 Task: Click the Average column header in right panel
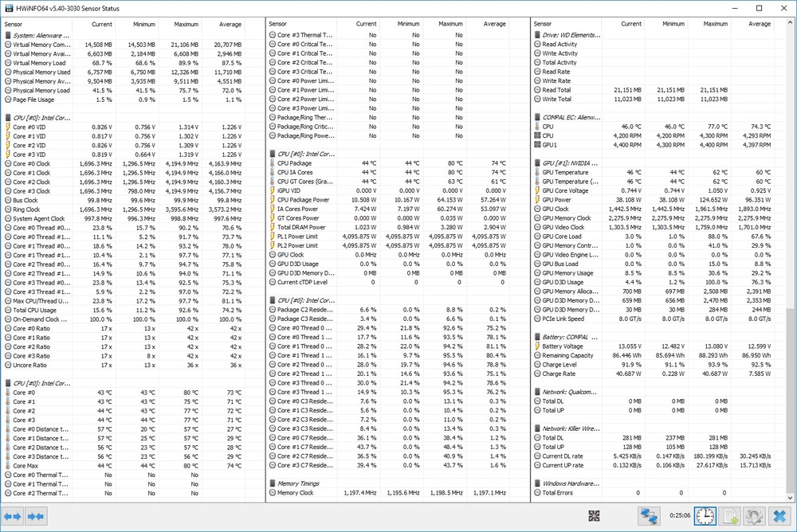pyautogui.click(x=759, y=24)
